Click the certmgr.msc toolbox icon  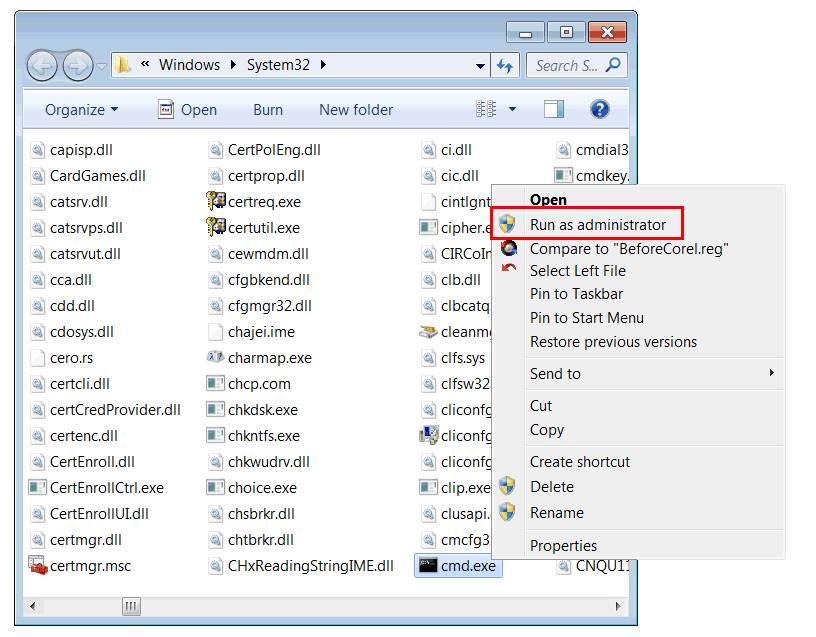click(x=37, y=566)
